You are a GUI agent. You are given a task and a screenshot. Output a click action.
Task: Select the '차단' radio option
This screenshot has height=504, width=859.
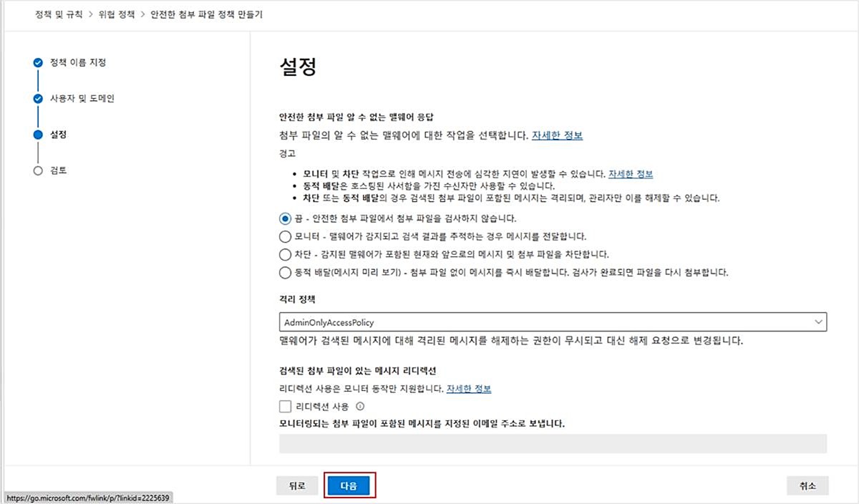click(x=285, y=254)
